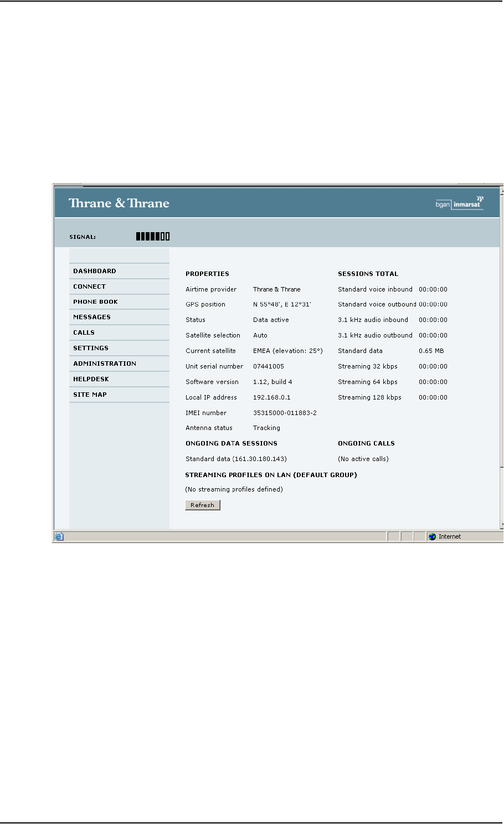Select the Local IP address 192.168.0.1
This screenshot has width=504, height=824.
pyautogui.click(x=271, y=397)
